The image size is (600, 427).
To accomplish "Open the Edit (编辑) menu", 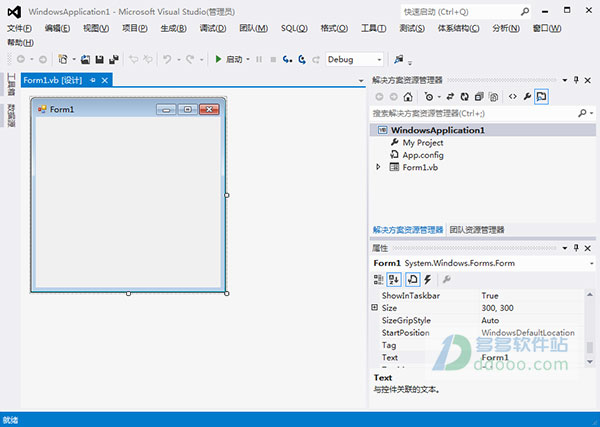I will point(57,28).
